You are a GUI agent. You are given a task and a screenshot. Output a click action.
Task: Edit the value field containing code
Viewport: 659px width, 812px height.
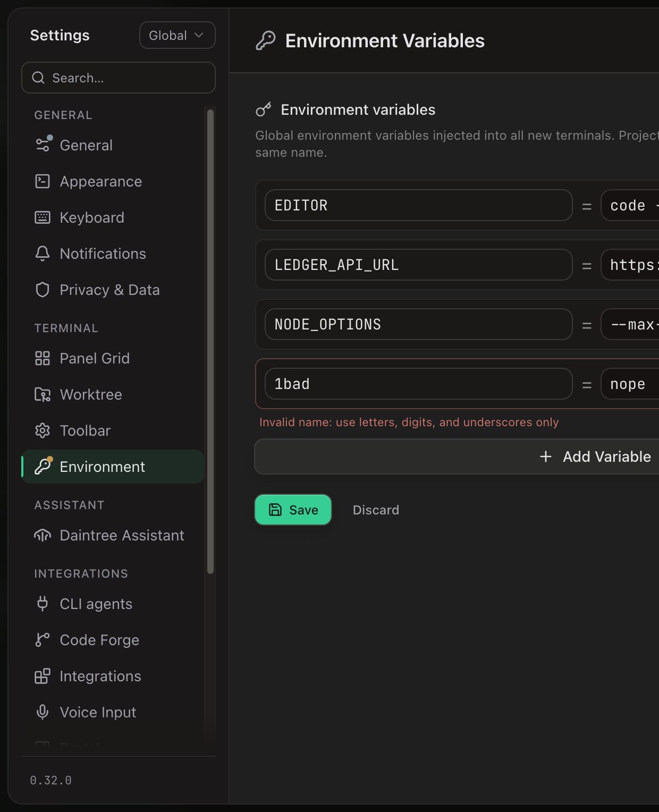click(x=630, y=205)
